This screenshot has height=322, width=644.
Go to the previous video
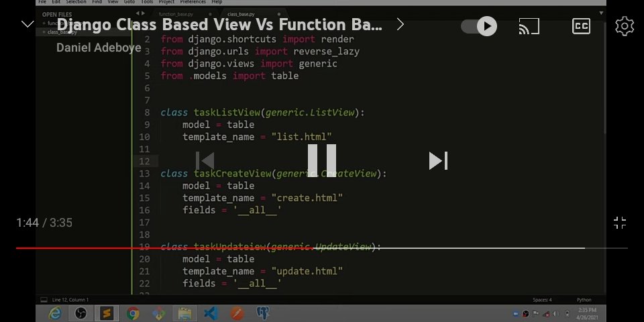pyautogui.click(x=205, y=160)
